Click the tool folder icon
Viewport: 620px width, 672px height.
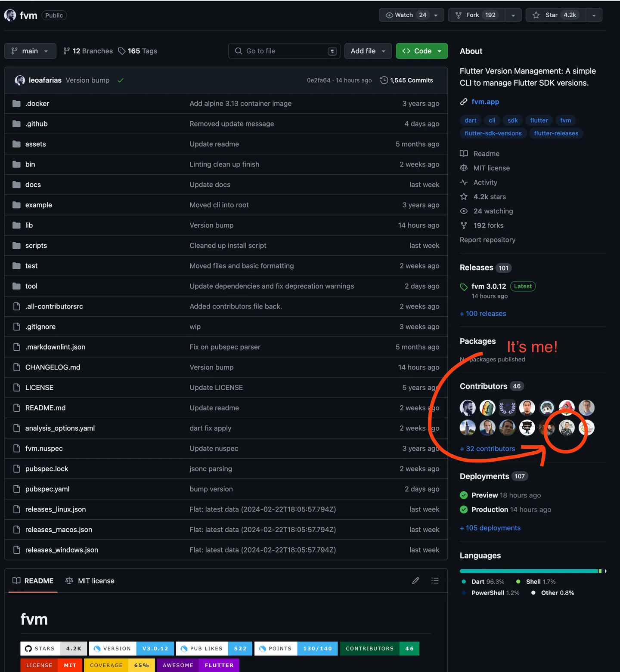tap(16, 286)
